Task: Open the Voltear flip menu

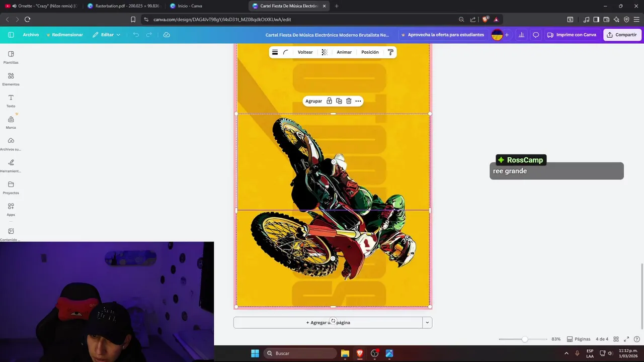Action: [305, 52]
